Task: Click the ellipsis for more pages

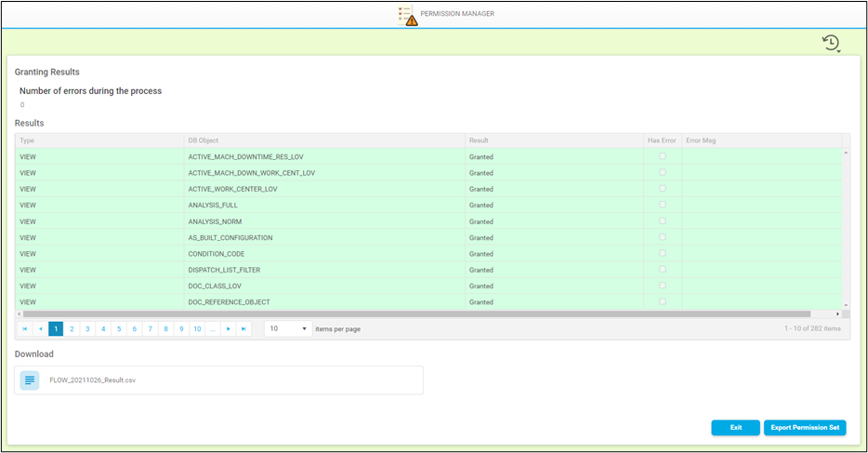Action: click(213, 328)
